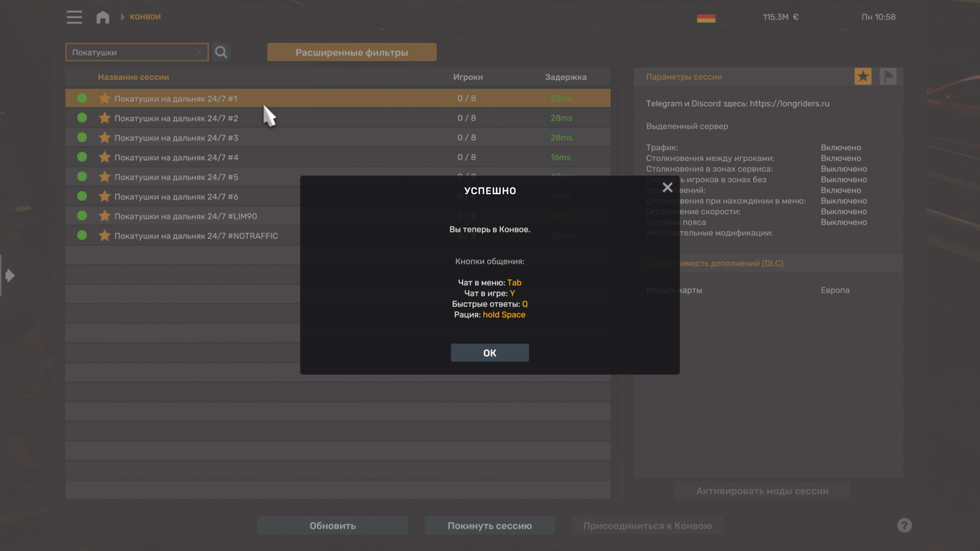Toggle favorite star for session #2
Viewport: 980px width, 551px height.
click(x=105, y=118)
